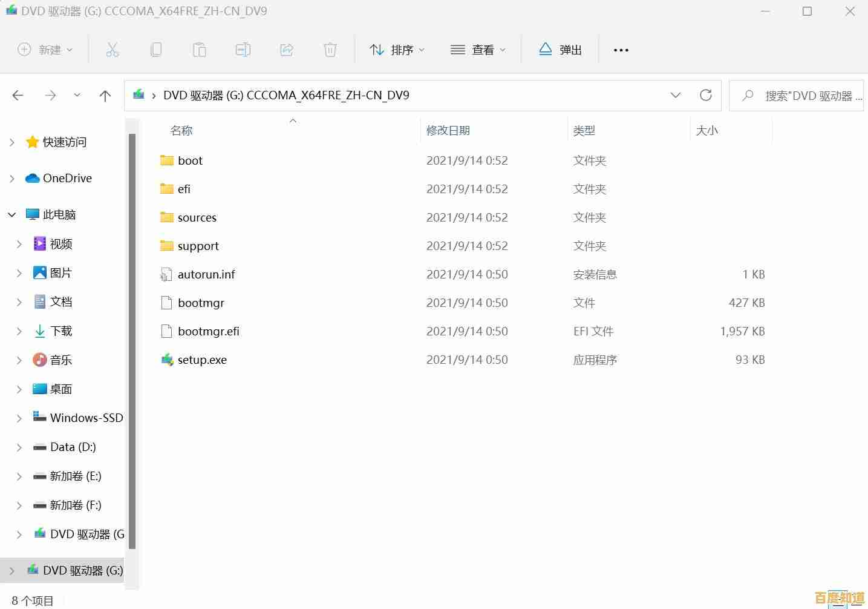Go up one folder level
Viewport: 868px width, 609px height.
105,95
